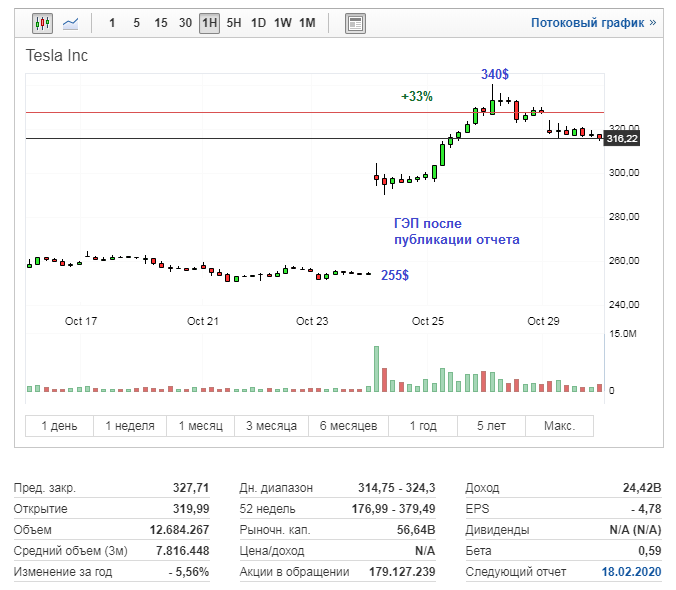676x590 pixels.
Task: Open the news/table overlay icon
Action: click(x=355, y=23)
